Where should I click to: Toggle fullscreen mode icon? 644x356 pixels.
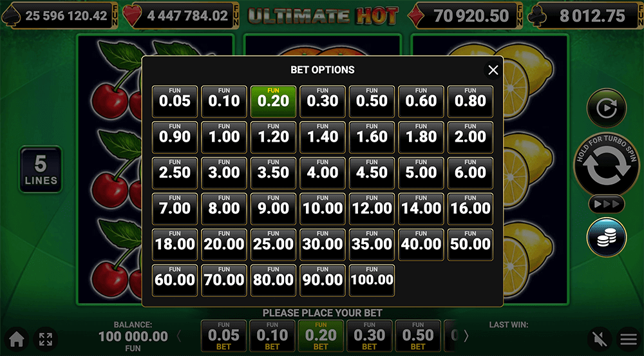[x=45, y=339]
